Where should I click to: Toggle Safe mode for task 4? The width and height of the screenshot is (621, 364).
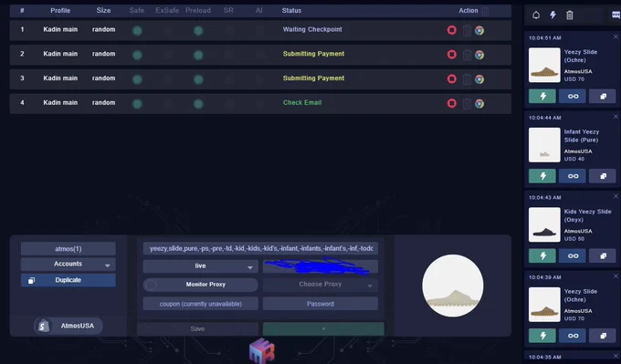pos(137,104)
